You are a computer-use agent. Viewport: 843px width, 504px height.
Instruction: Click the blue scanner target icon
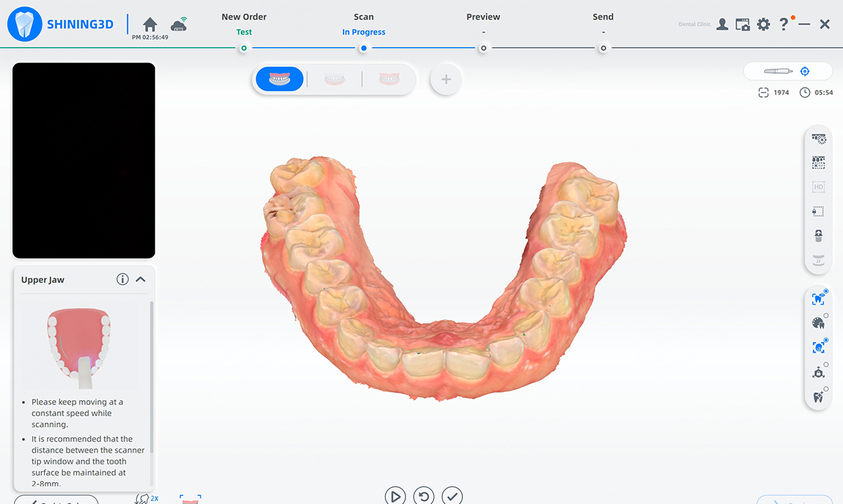(805, 72)
